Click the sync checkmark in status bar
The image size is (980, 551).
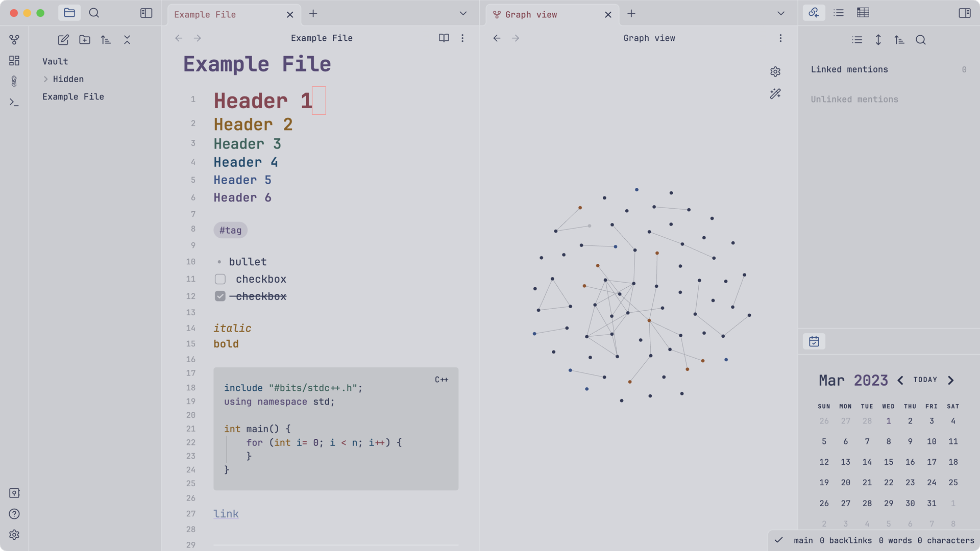click(x=779, y=540)
